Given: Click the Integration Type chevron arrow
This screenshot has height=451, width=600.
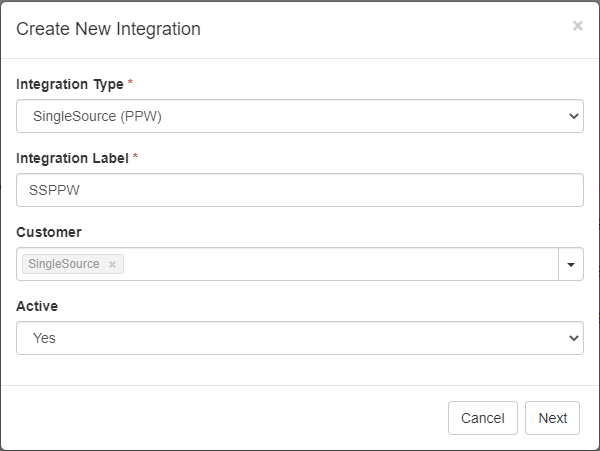Looking at the screenshot, I should pyautogui.click(x=574, y=116).
